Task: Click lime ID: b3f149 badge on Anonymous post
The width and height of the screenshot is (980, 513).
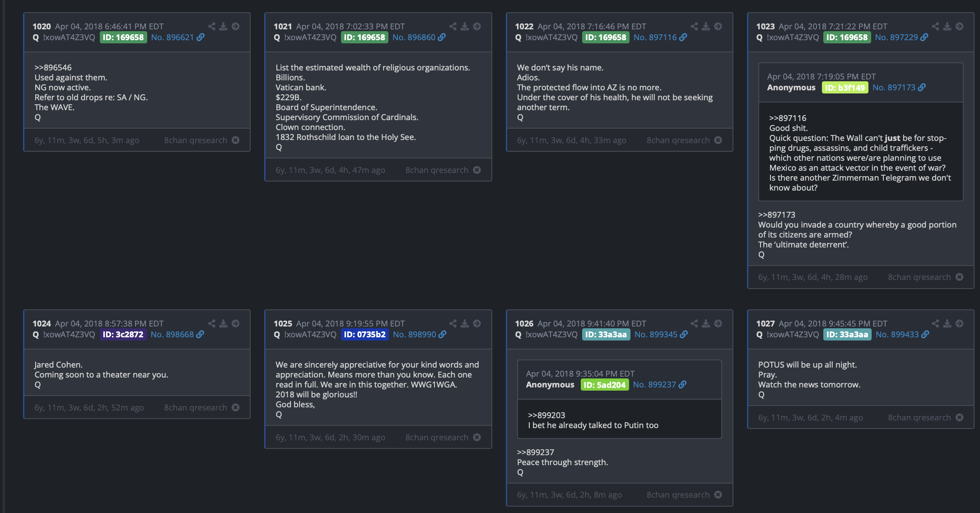Action: [x=845, y=88]
